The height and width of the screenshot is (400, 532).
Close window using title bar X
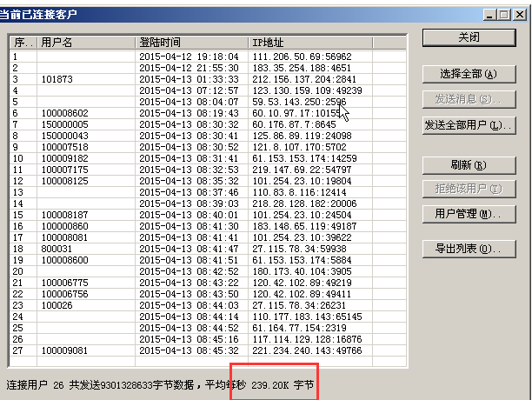520,15
